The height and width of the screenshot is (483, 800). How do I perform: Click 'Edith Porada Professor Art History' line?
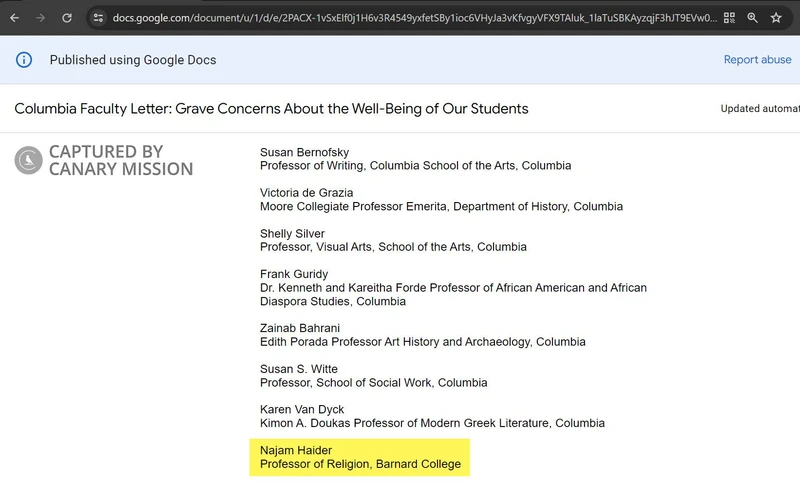tap(422, 342)
